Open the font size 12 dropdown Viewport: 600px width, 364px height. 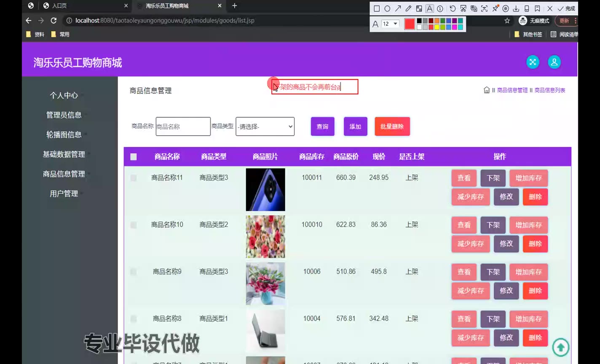pos(390,24)
